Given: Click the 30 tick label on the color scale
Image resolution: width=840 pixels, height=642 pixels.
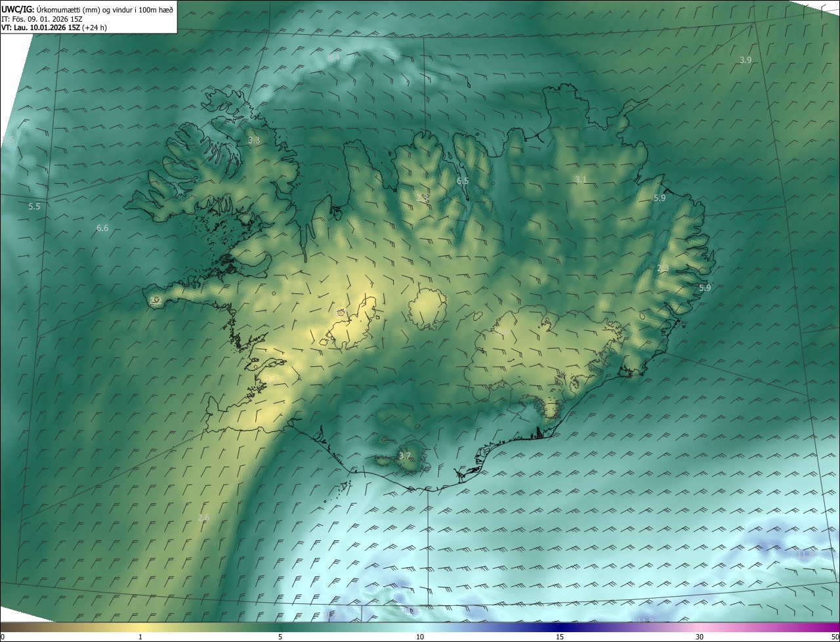Looking at the screenshot, I should pos(700,637).
